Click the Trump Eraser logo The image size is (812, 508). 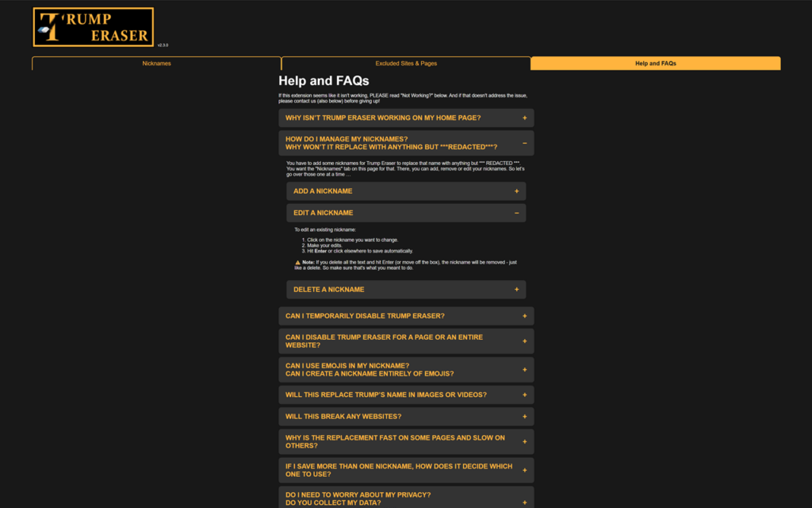(x=94, y=27)
